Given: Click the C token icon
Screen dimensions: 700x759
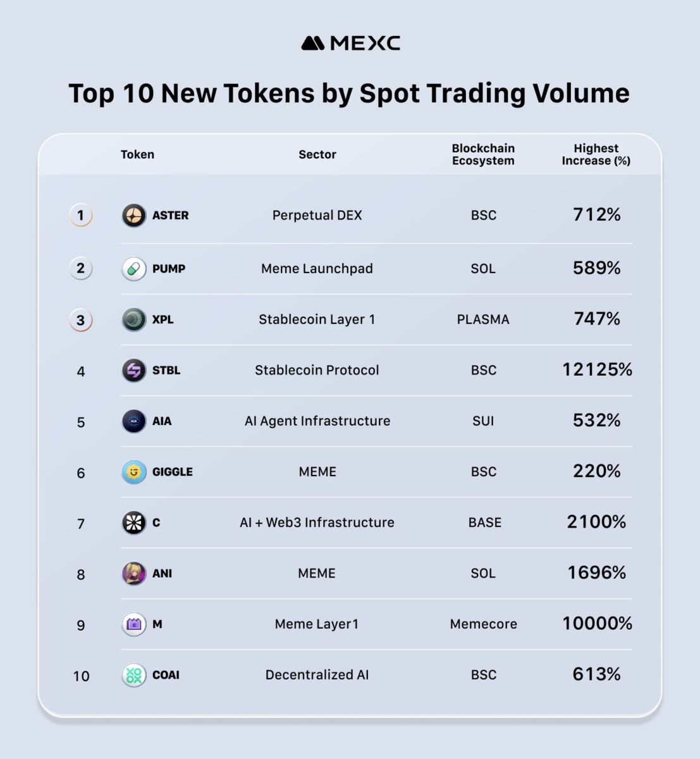Looking at the screenshot, I should (134, 523).
